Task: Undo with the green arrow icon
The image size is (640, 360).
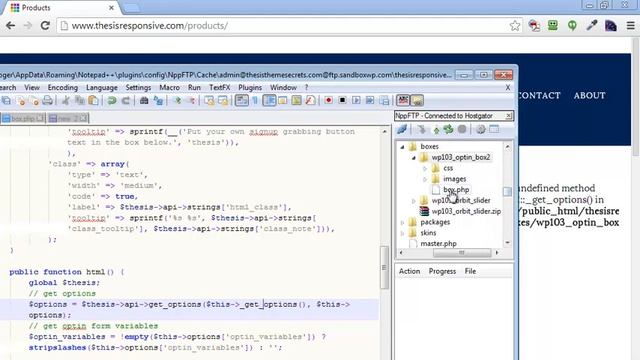Action: (111, 100)
